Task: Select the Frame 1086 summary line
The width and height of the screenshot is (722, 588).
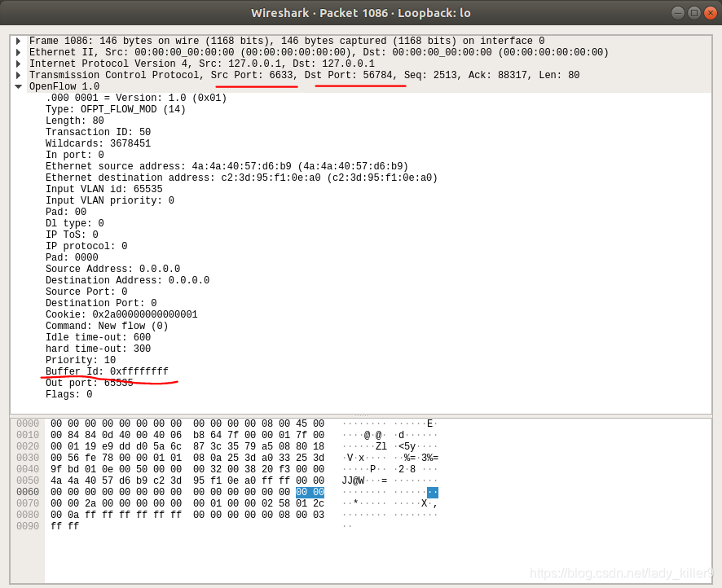Action: tap(287, 41)
